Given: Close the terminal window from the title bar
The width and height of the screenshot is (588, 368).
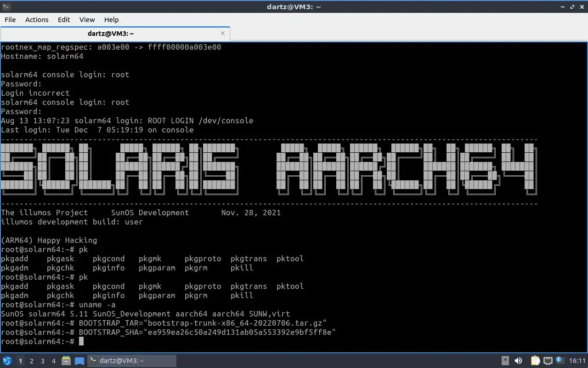Looking at the screenshot, I should coord(582,6).
